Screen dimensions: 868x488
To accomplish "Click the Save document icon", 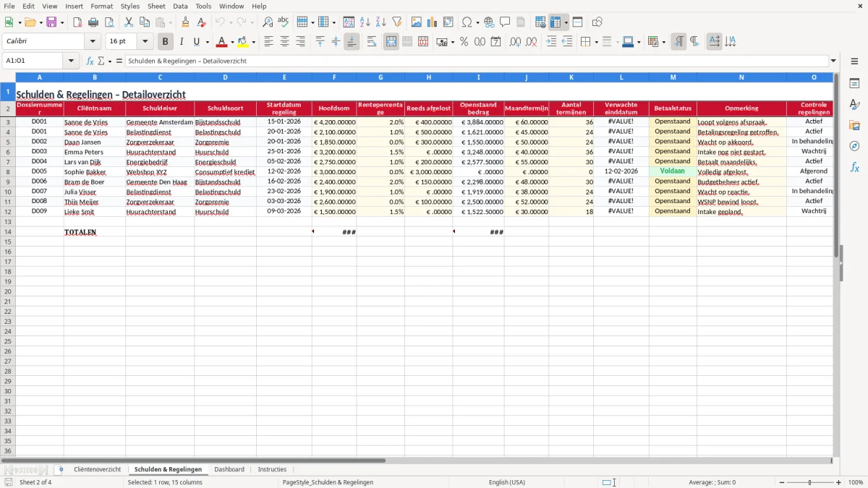I will tap(51, 22).
